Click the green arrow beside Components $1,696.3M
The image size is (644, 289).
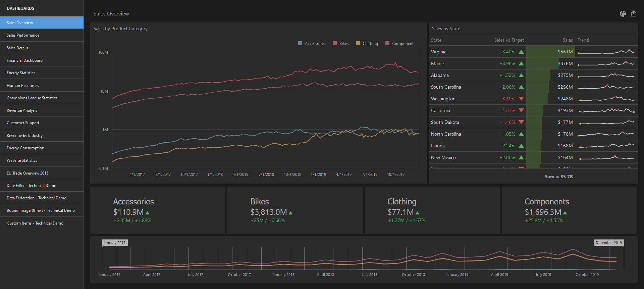click(x=565, y=213)
